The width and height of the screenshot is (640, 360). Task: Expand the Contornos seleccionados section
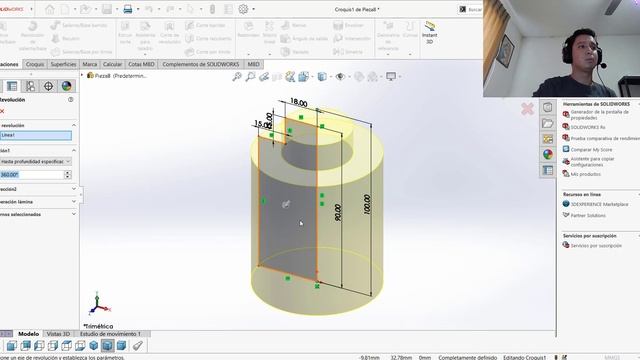[74, 214]
